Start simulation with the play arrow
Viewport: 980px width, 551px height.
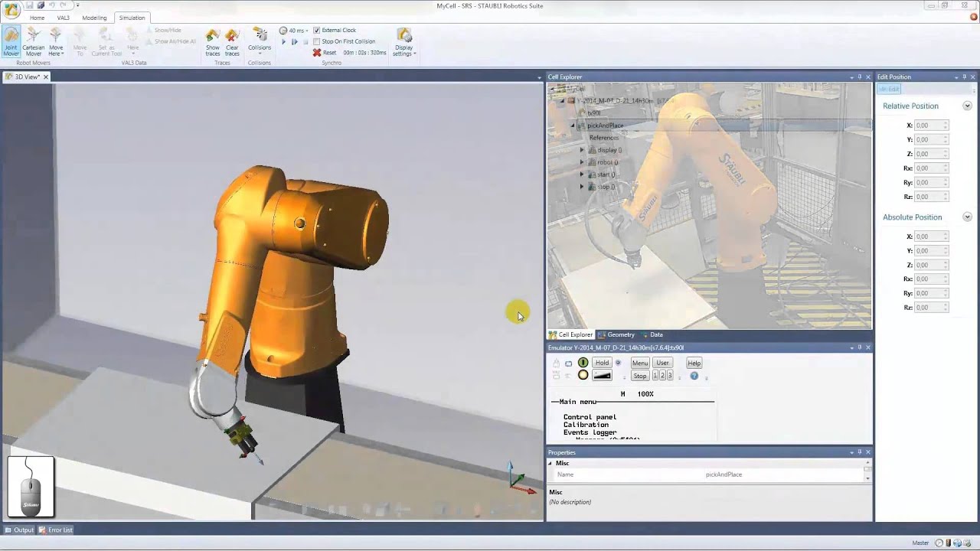283,42
